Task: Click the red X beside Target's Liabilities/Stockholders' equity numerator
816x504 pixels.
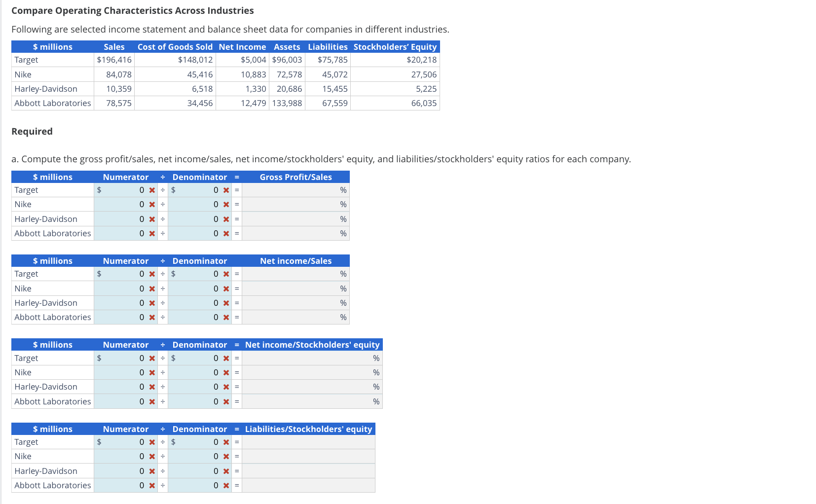Action: click(x=151, y=442)
